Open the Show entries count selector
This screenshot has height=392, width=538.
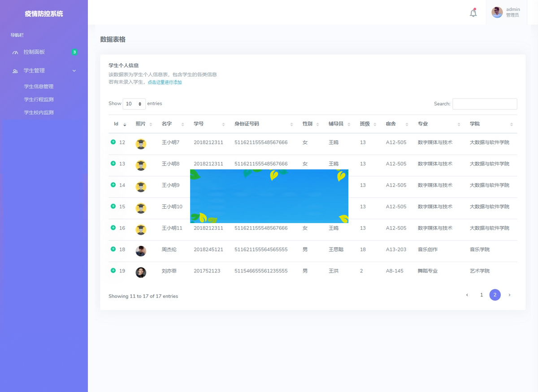(134, 103)
